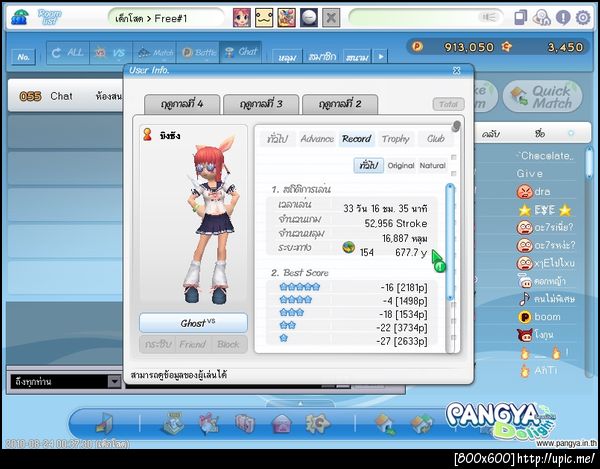The height and width of the screenshot is (469, 600).
Task: Toggle the Battle room filter
Action: [198, 52]
